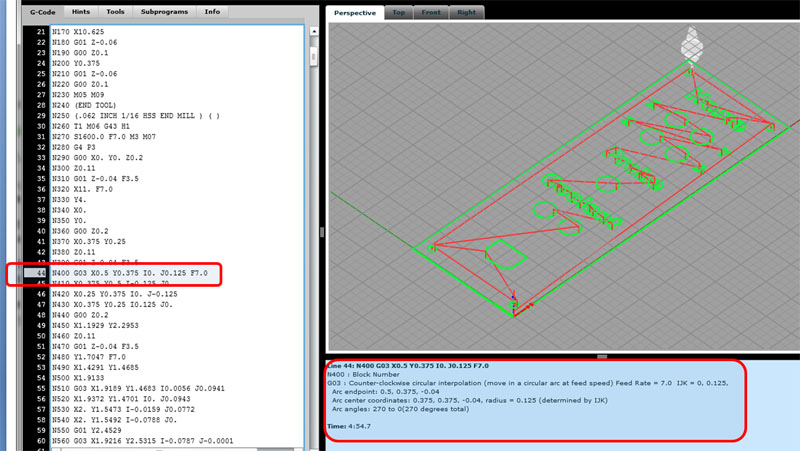
Task: Select the Perspective view tab
Action: (x=355, y=13)
